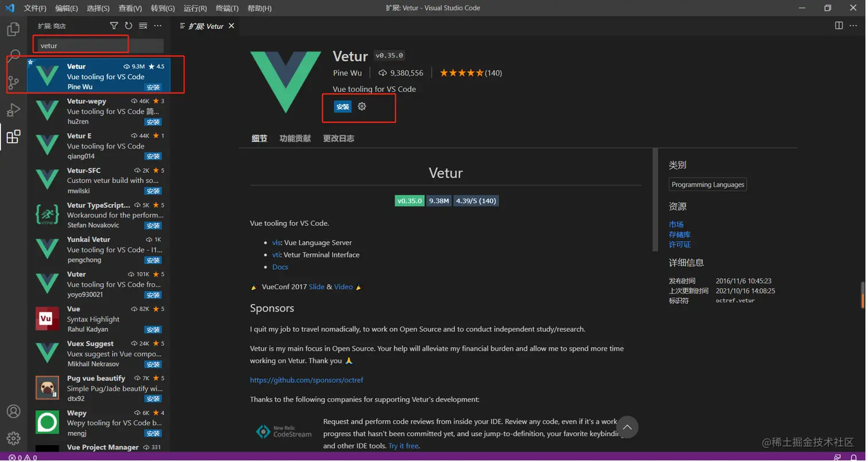Open the Docs link
Viewport: 868px width, 462px height.
(x=280, y=267)
